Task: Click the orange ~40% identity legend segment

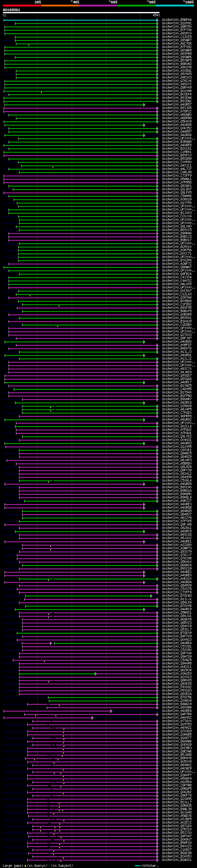Action: pyautogui.click(x=60, y=6)
